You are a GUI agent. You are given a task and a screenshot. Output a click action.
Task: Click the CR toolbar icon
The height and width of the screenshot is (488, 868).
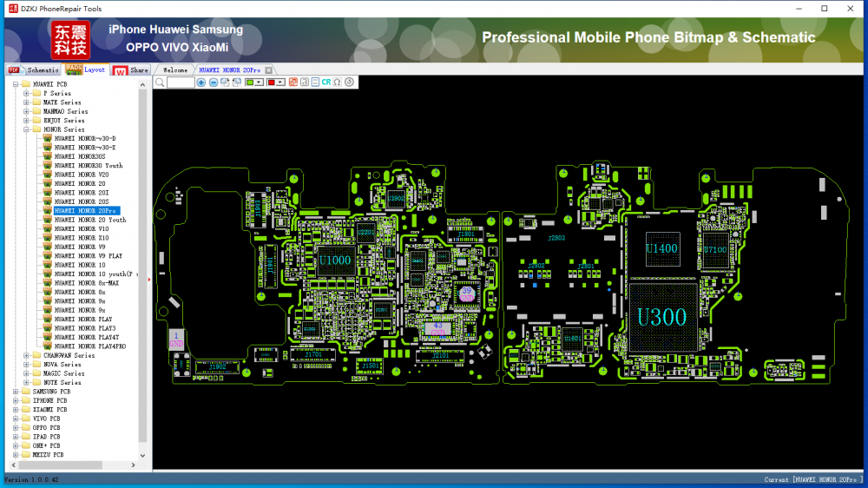[326, 82]
